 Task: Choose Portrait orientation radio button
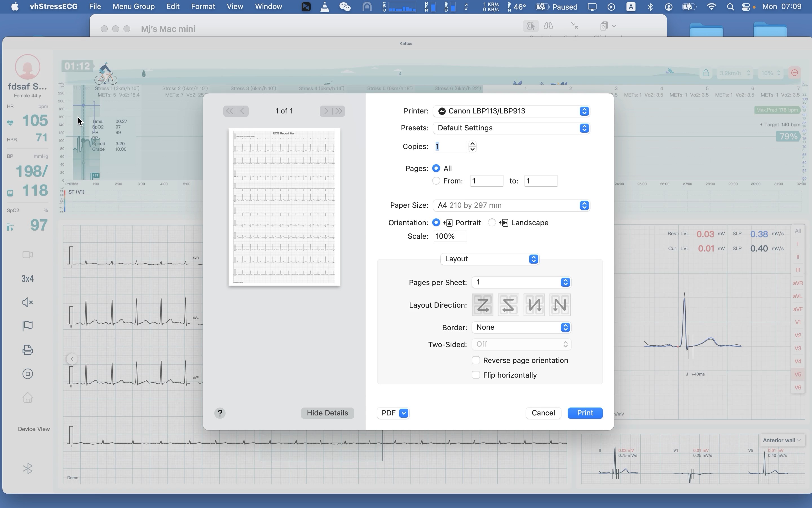click(436, 222)
